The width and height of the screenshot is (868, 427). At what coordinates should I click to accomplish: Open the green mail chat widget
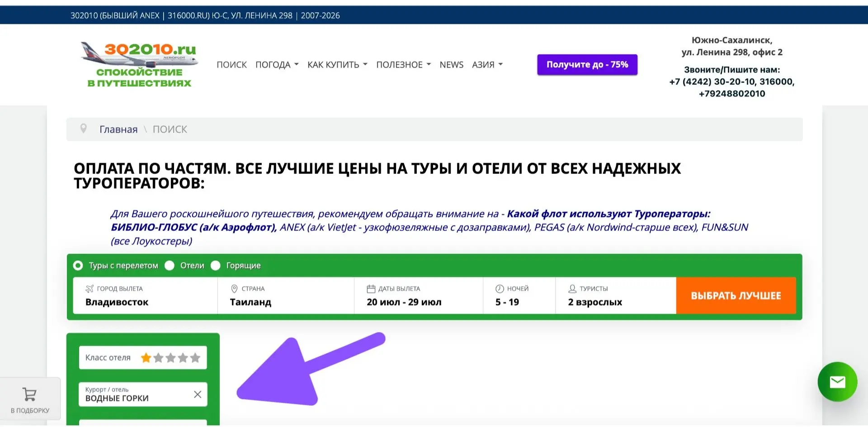click(x=837, y=382)
